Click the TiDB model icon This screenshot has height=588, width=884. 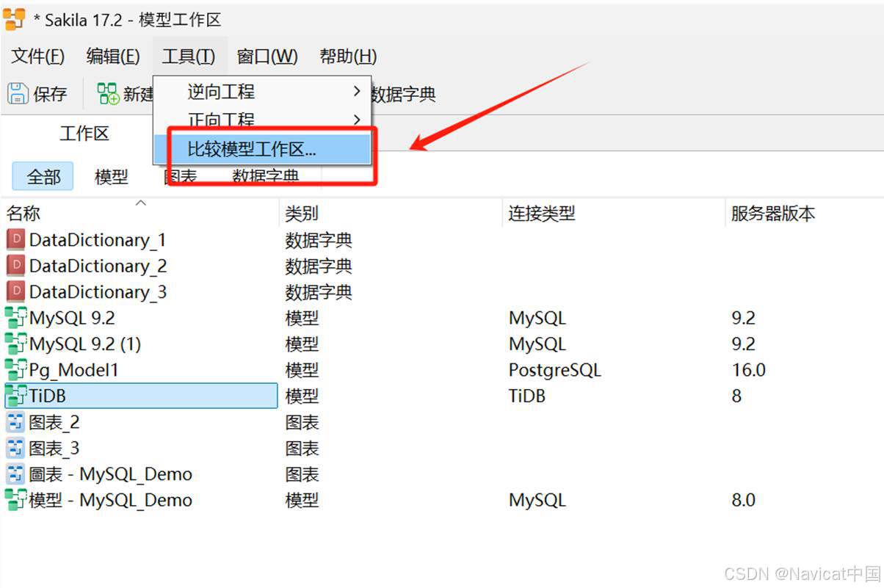pos(15,396)
